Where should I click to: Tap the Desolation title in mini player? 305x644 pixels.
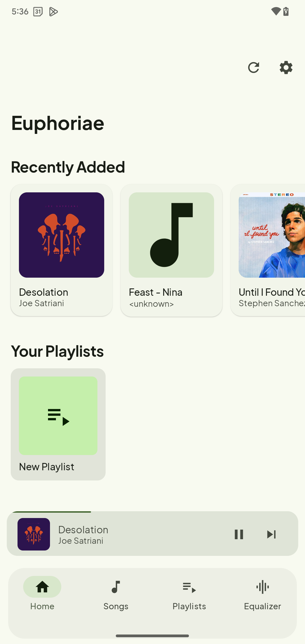click(x=83, y=530)
